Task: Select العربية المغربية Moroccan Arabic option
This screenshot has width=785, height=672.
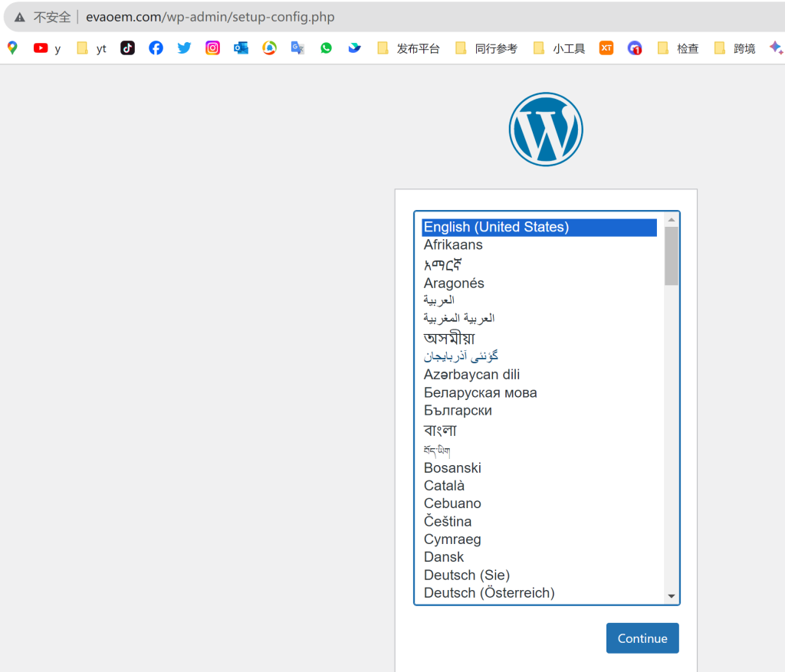Action: pos(539,318)
